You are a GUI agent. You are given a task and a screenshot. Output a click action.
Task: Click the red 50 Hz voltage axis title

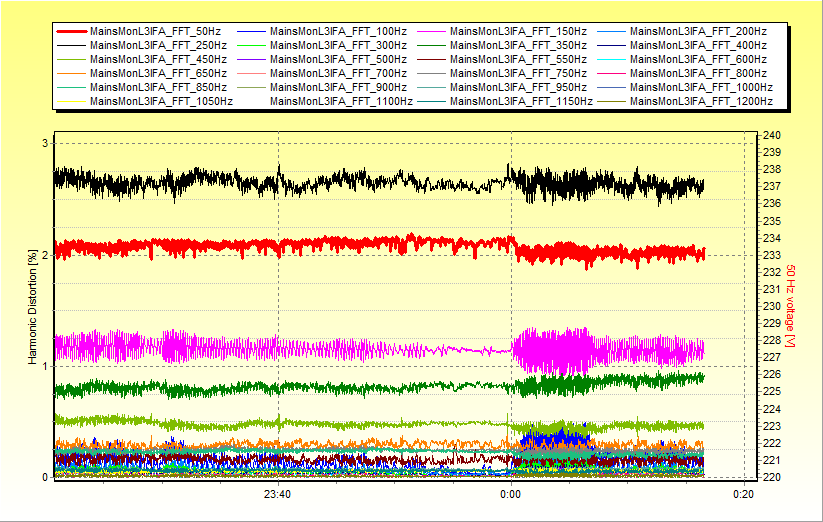tap(790, 307)
